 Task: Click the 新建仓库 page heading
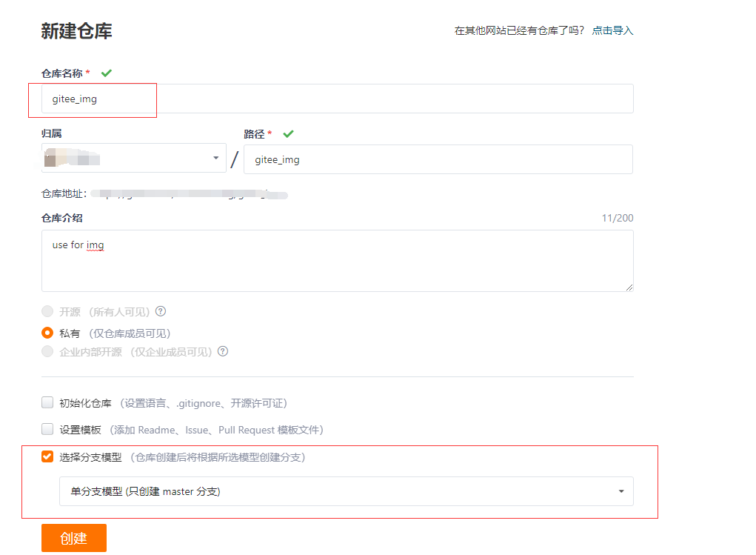pos(77,31)
